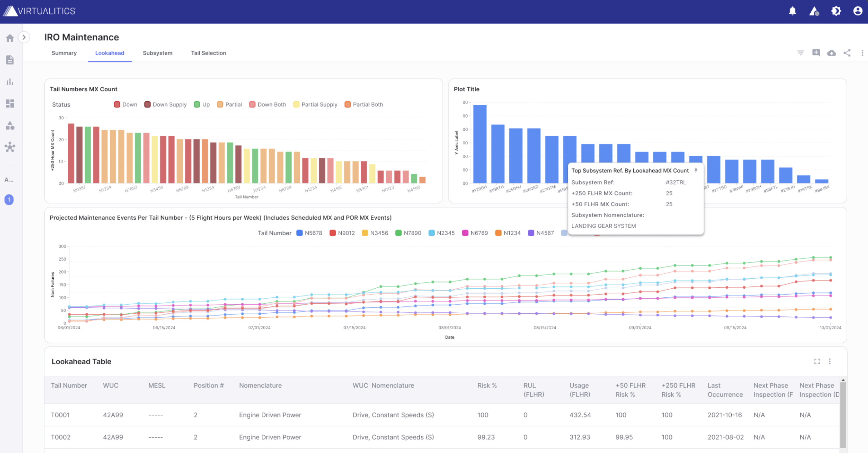Open the dashboard grid sidebar icon
This screenshot has height=453, width=868.
[x=10, y=103]
